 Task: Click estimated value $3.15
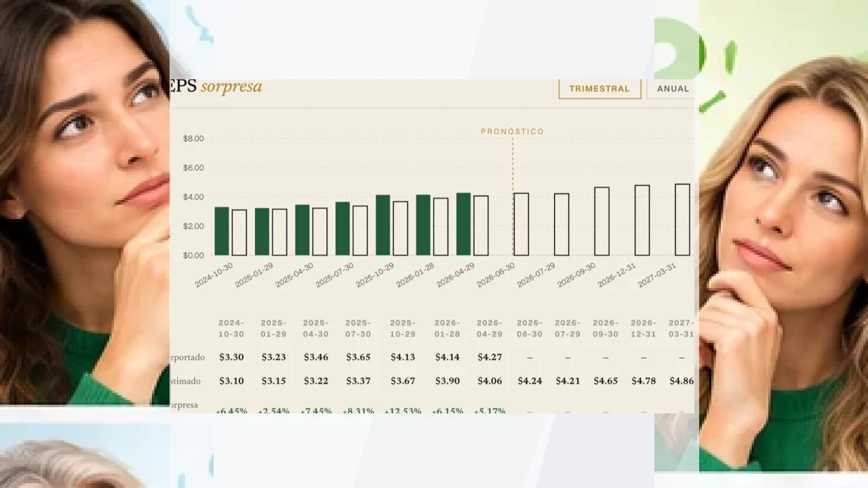click(x=274, y=382)
